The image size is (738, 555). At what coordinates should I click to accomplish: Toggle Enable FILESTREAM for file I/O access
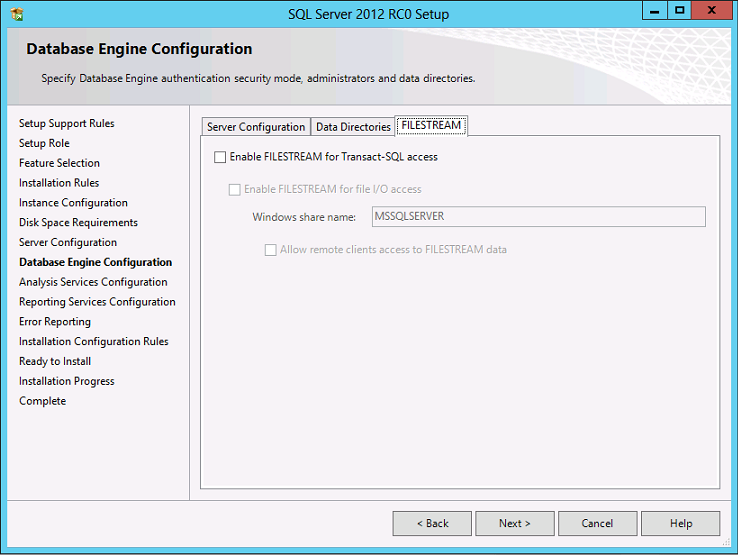[x=234, y=189]
